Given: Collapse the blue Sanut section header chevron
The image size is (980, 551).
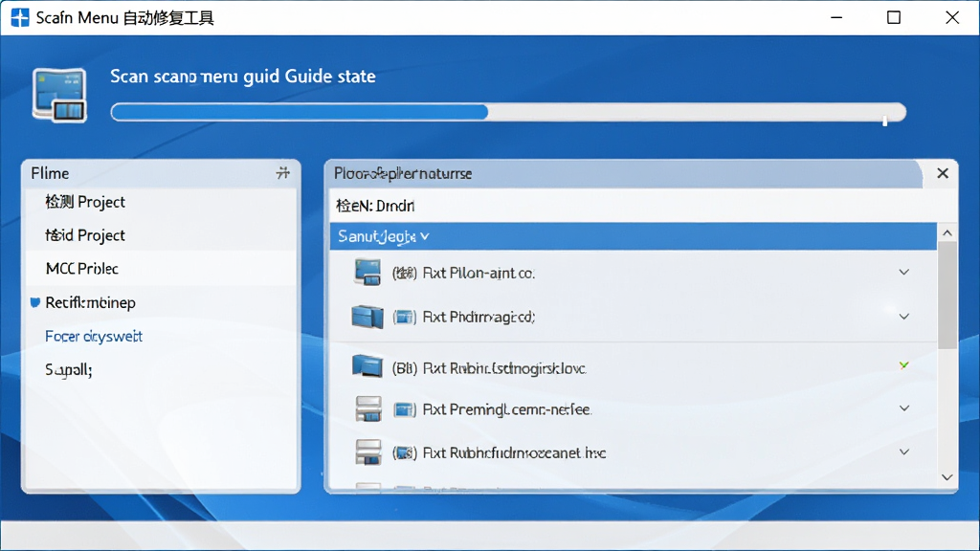Looking at the screenshot, I should pyautogui.click(x=425, y=237).
